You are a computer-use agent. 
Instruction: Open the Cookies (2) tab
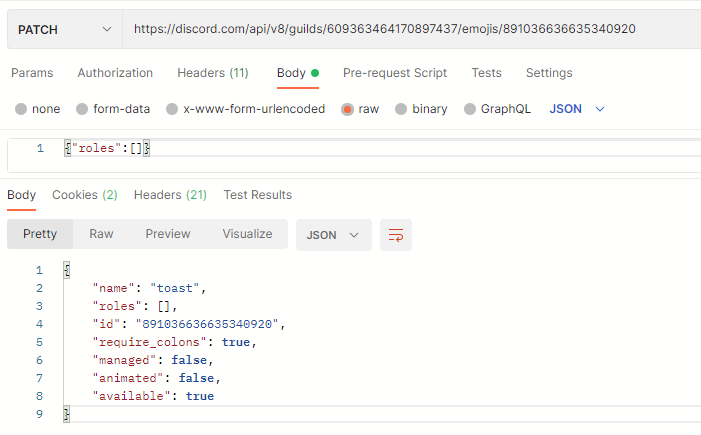click(84, 195)
